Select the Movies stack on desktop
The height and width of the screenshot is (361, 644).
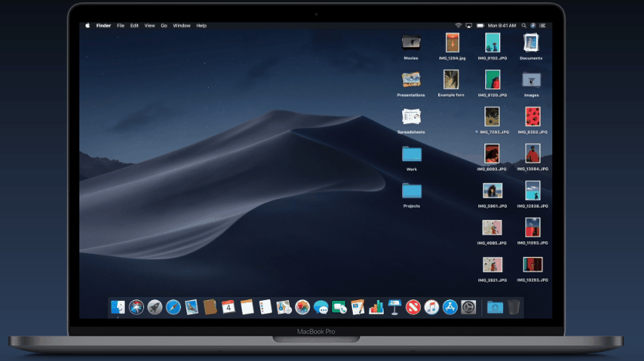click(411, 42)
